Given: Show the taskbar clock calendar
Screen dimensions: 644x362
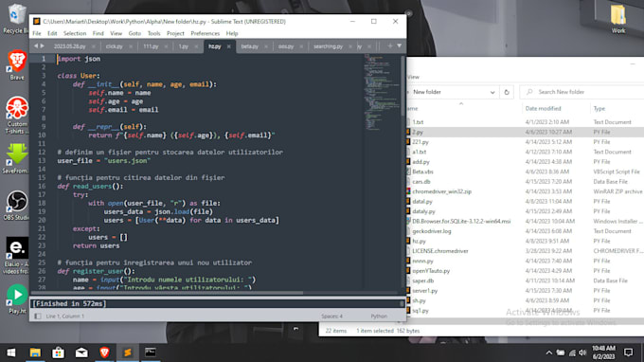Looking at the screenshot, I should point(603,353).
